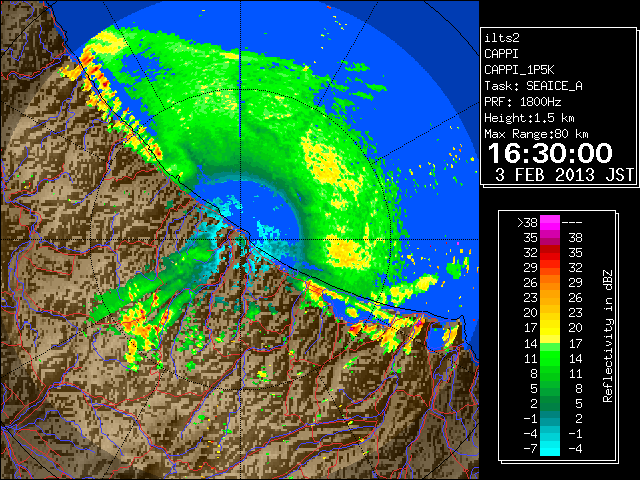Click the yellow 17 legend color
Screen dimensions: 640x480
pyautogui.click(x=550, y=328)
